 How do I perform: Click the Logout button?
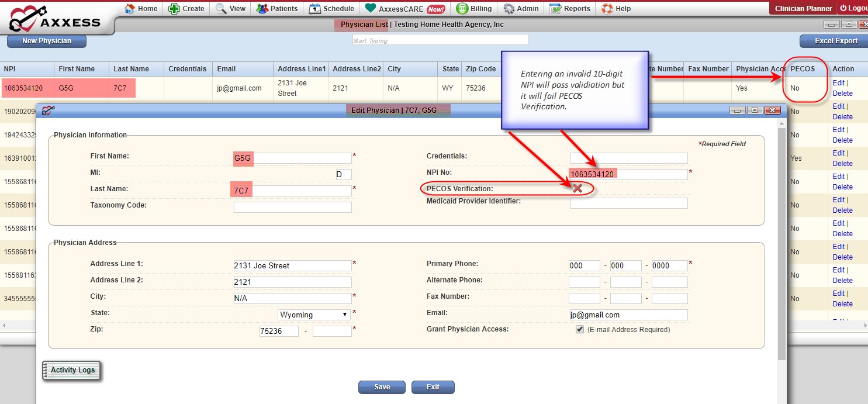[853, 8]
